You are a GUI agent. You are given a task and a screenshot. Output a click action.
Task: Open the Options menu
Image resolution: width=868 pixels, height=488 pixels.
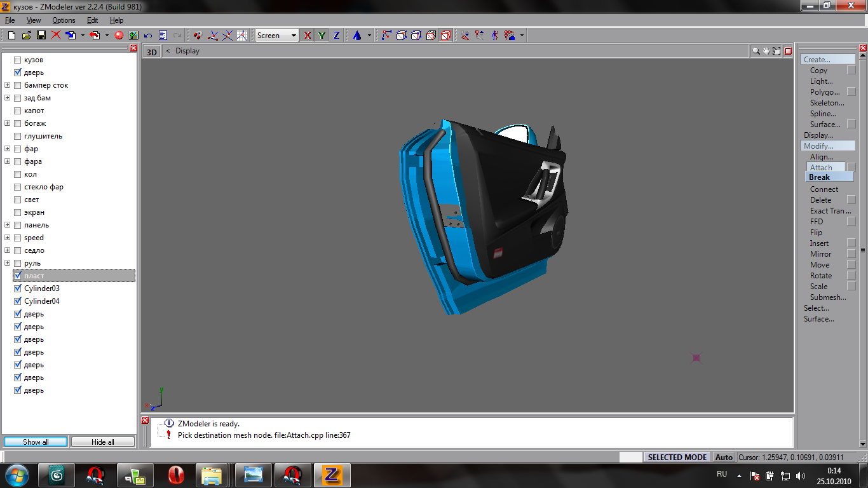pos(64,20)
